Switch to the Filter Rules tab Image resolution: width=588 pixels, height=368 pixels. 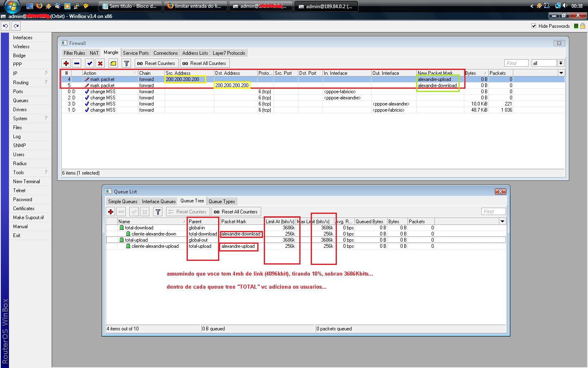pyautogui.click(x=74, y=53)
